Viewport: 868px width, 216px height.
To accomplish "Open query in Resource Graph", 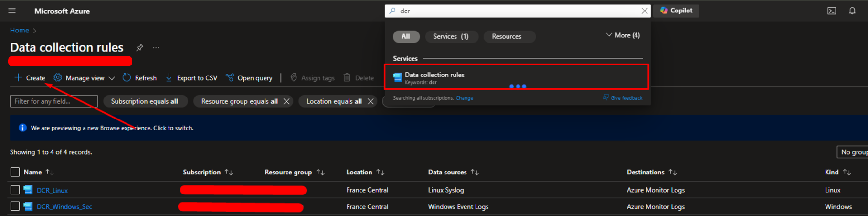I will (x=249, y=78).
